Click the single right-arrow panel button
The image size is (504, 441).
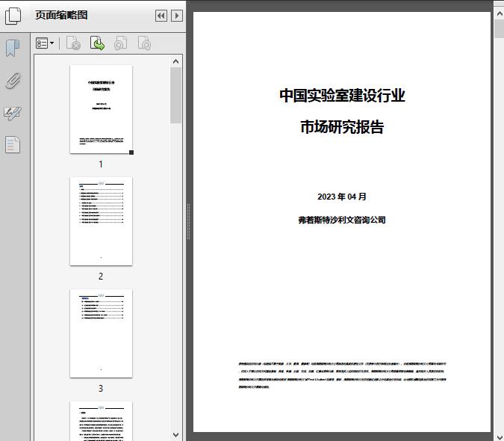tap(177, 16)
